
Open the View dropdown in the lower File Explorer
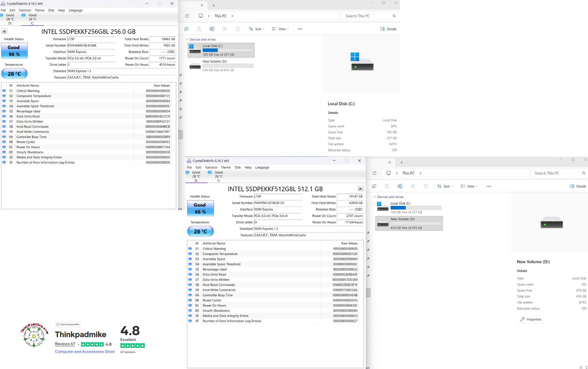[468, 186]
